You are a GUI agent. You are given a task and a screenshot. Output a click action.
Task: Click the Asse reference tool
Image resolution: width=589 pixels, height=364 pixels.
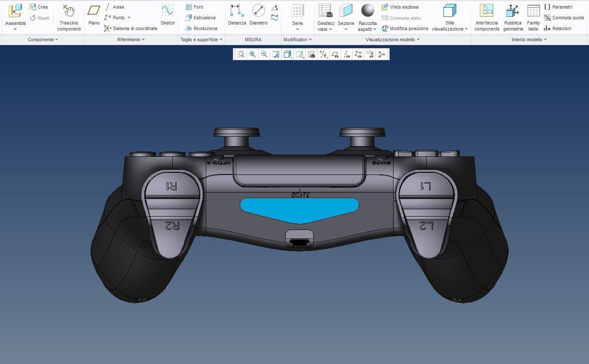pyautogui.click(x=114, y=7)
